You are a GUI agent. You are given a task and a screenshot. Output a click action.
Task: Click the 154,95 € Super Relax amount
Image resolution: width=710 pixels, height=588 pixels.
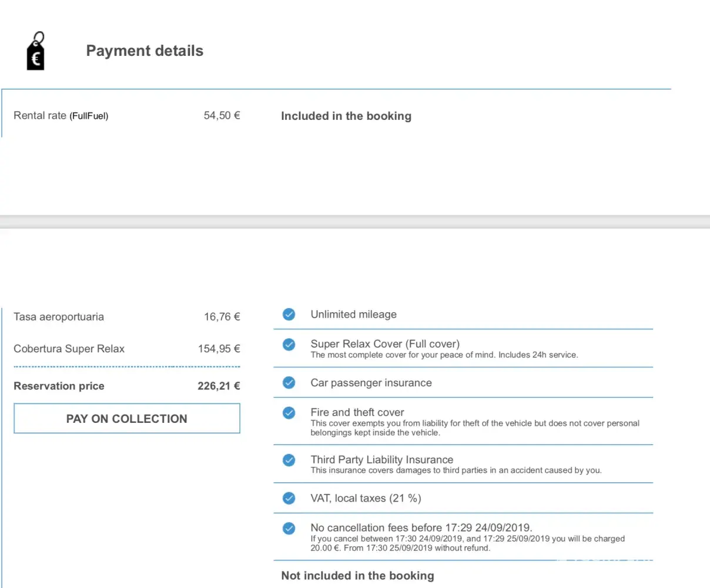pyautogui.click(x=219, y=349)
